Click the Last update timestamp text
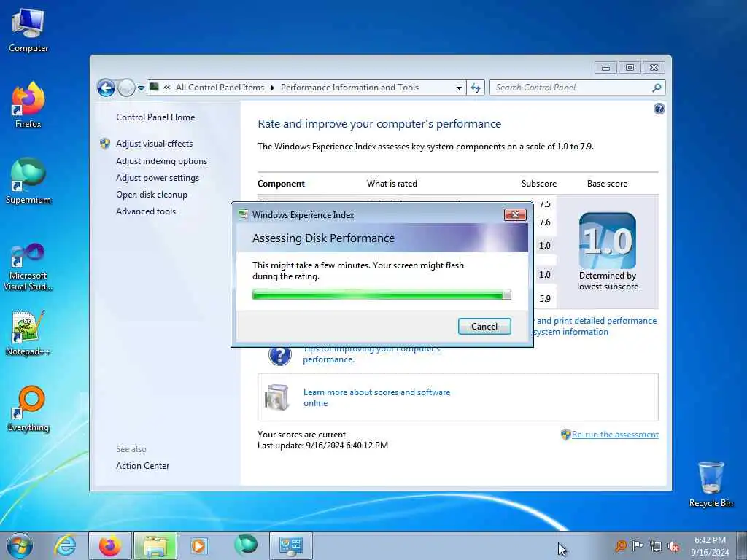The height and width of the screenshot is (560, 747). point(322,446)
